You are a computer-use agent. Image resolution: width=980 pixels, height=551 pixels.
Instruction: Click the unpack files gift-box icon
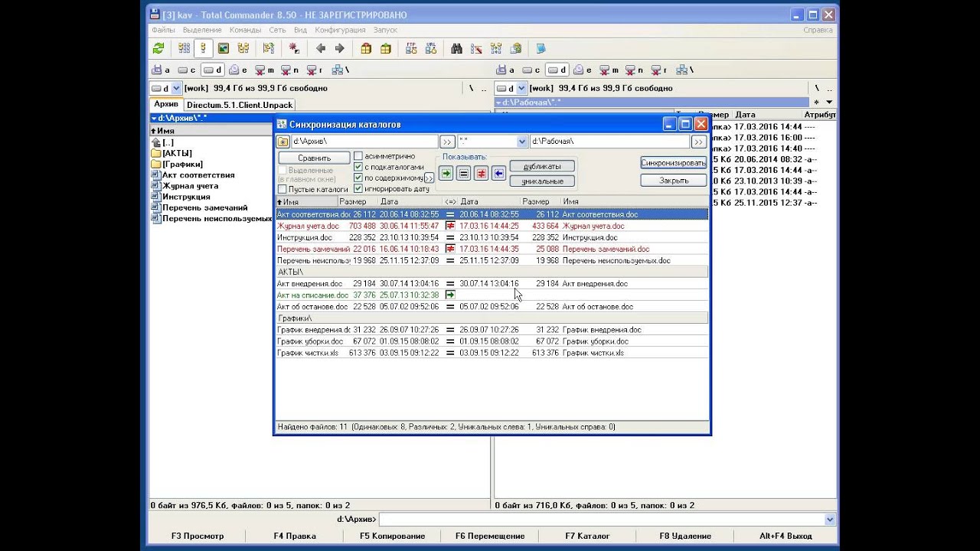point(386,48)
